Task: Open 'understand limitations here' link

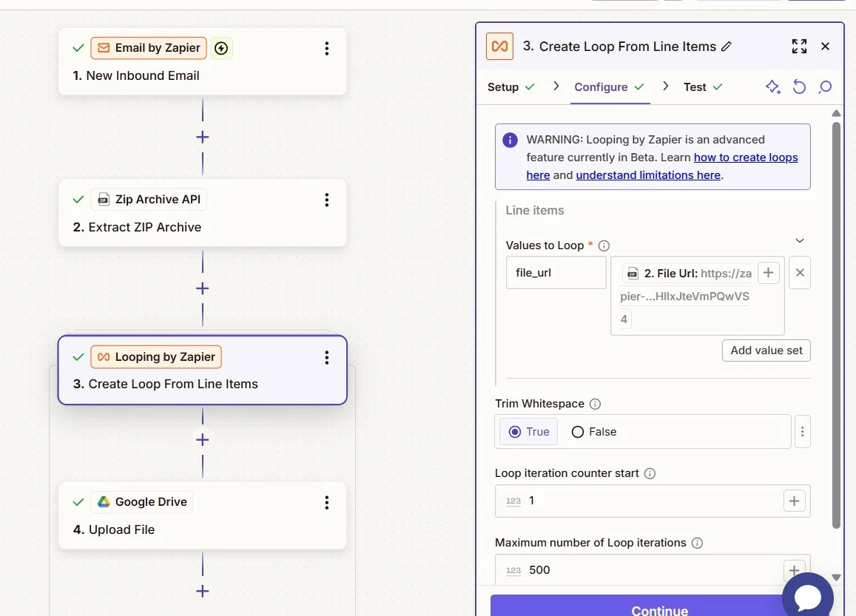Action: pos(649,175)
